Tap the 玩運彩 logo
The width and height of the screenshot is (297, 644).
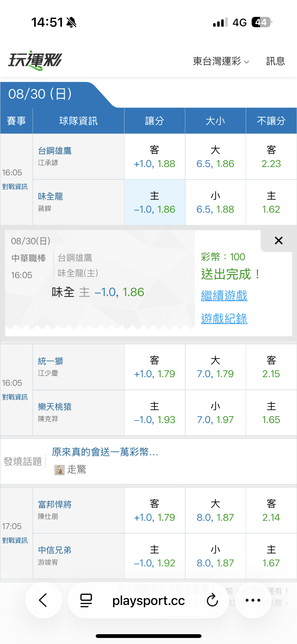click(35, 61)
